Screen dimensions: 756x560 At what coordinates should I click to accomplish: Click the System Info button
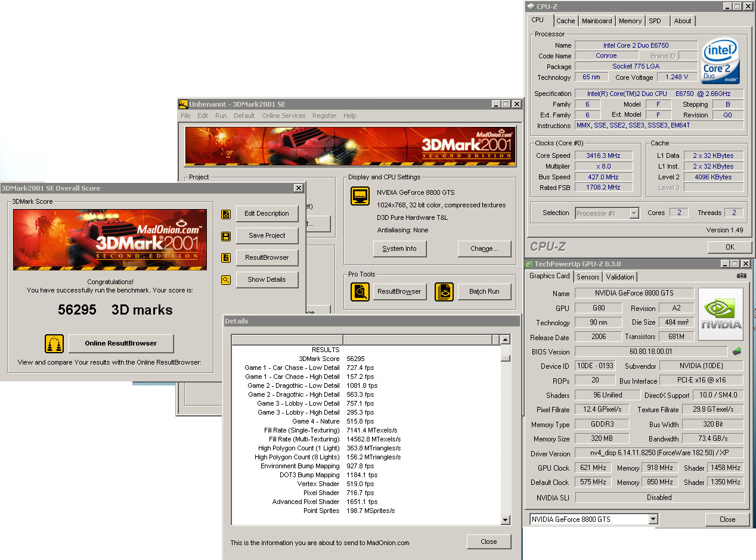399,249
